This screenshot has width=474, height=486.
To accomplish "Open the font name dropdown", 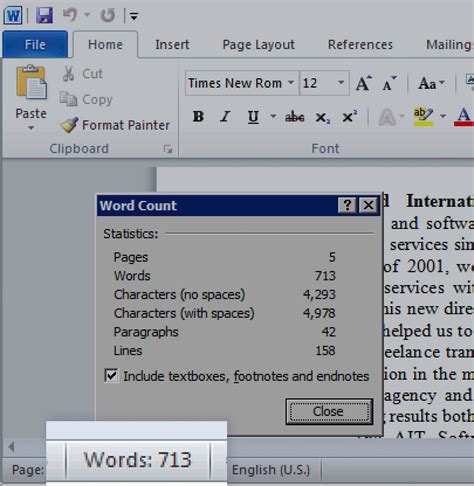I will [291, 82].
